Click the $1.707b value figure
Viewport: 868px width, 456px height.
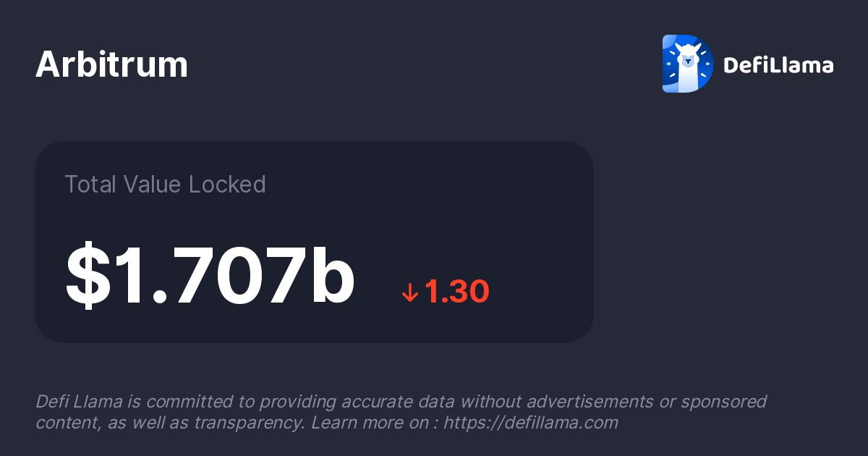pyautogui.click(x=210, y=276)
